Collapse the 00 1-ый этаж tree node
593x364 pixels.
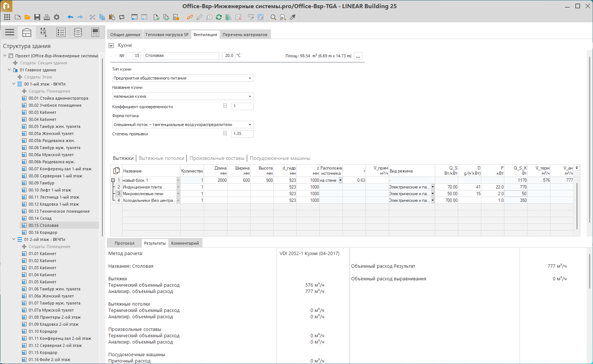click(14, 84)
